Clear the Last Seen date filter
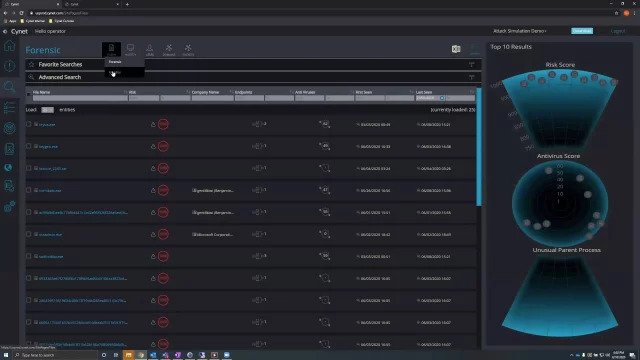This screenshot has width=640, height=360. (x=442, y=98)
